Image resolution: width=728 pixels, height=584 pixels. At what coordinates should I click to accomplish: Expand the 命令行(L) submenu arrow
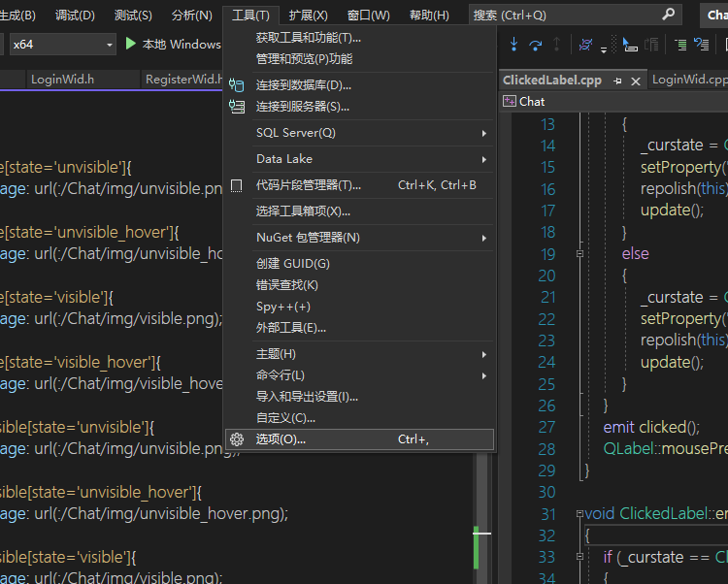(483, 375)
